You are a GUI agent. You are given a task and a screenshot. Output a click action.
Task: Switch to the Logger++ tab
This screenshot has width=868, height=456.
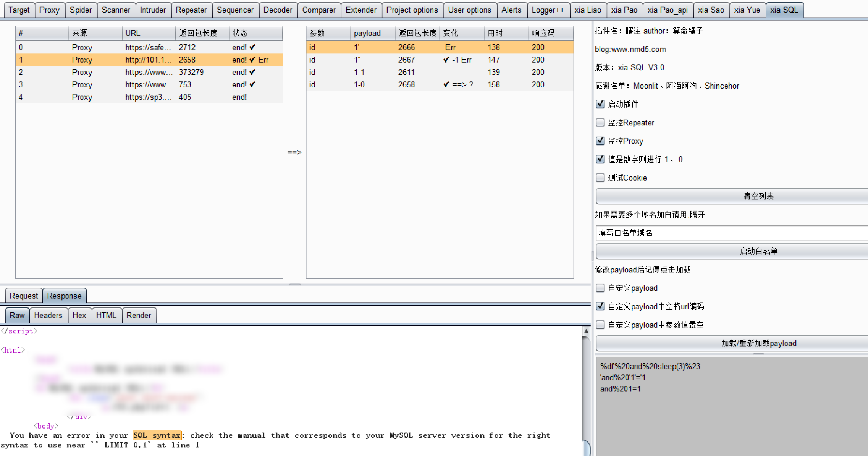point(548,10)
